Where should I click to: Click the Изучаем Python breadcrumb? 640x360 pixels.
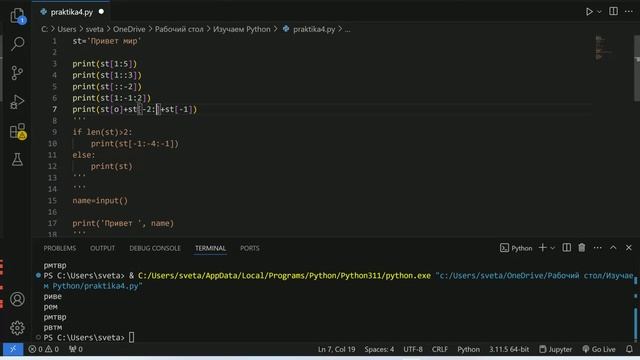(x=242, y=29)
